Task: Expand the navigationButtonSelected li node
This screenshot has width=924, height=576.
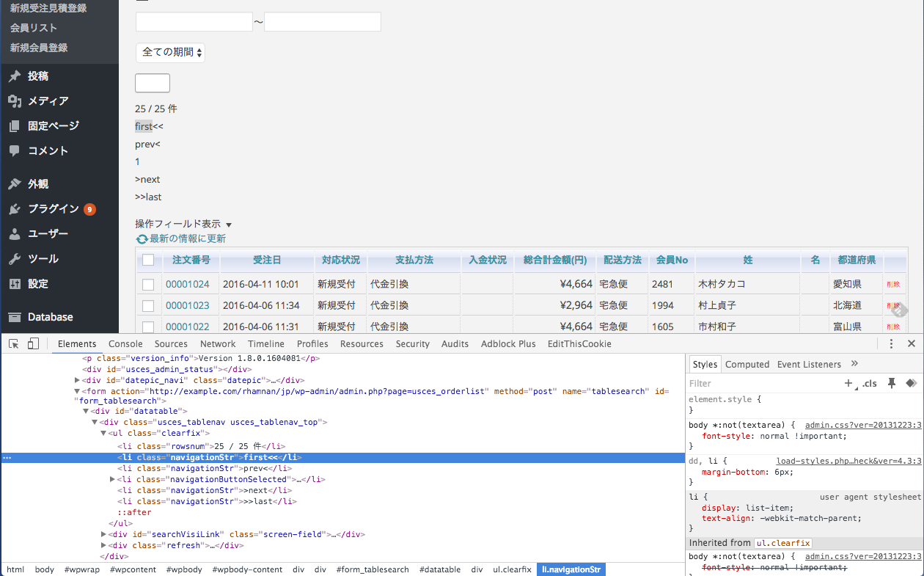Action: click(112, 479)
